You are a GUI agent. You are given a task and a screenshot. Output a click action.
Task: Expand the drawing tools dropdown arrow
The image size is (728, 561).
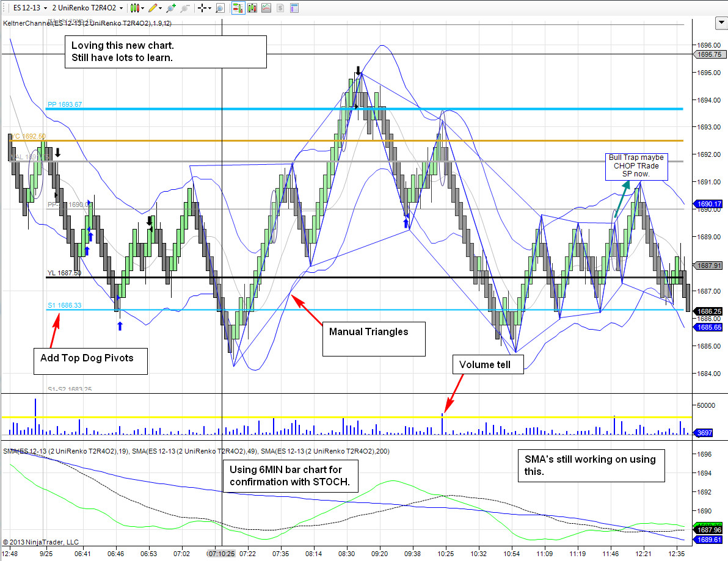[x=160, y=8]
